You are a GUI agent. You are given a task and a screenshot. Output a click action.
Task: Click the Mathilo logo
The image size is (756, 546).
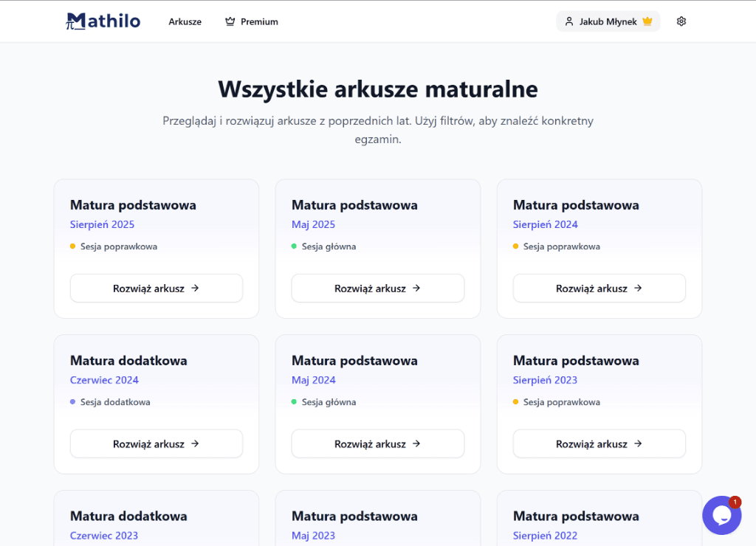click(103, 21)
